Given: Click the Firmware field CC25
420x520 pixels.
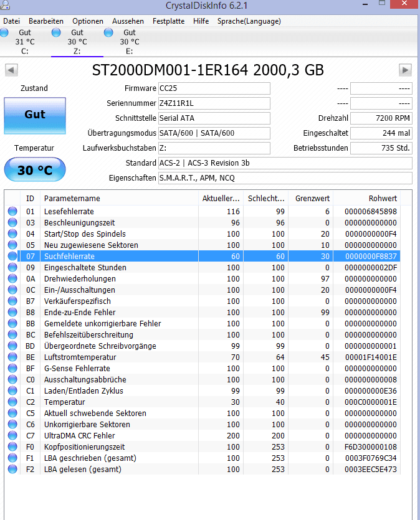Looking at the screenshot, I should click(x=214, y=88).
